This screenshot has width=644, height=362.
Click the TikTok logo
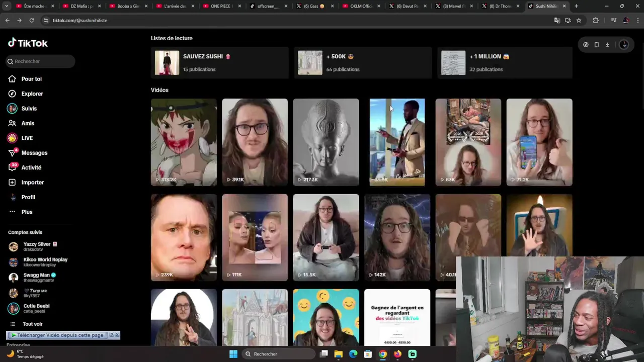[28, 43]
